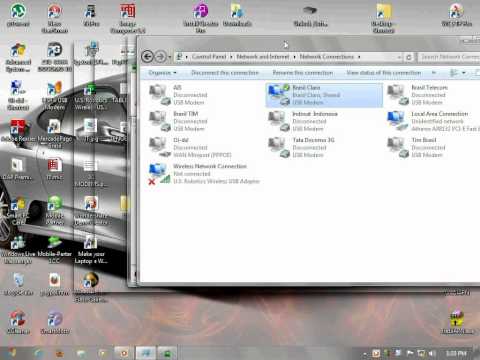Open the Organize menu

(x=162, y=73)
